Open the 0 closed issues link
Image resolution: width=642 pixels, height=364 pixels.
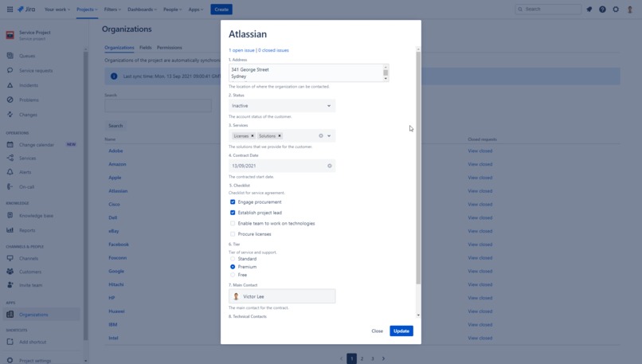[x=273, y=50]
